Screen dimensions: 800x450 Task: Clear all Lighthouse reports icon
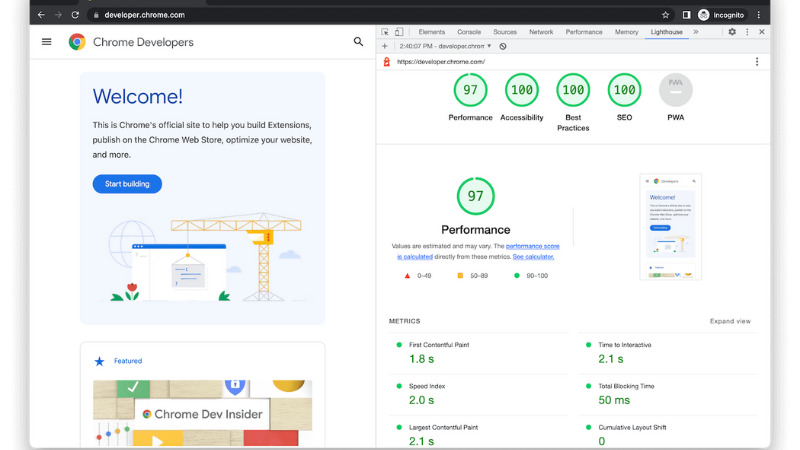[x=503, y=46]
